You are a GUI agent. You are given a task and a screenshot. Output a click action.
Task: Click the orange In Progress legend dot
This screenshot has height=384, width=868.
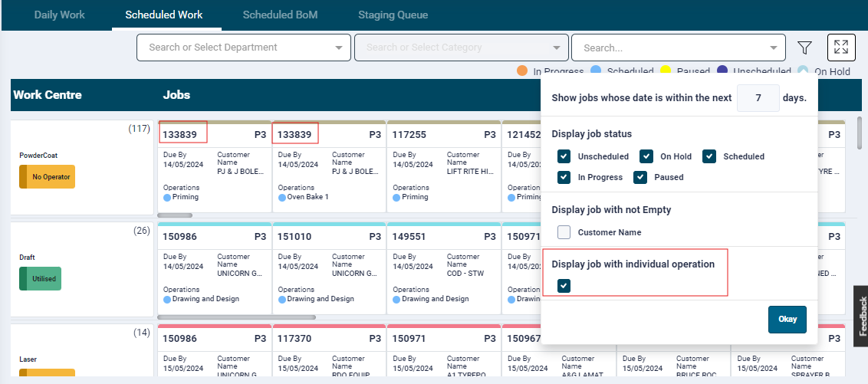(x=522, y=71)
